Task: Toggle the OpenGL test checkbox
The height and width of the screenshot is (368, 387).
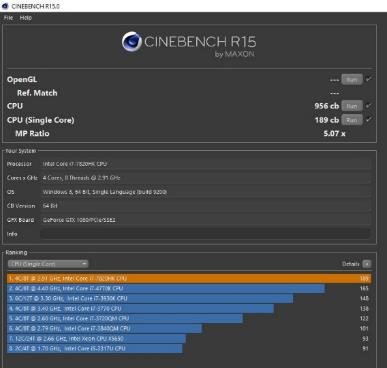Action: tap(368, 79)
